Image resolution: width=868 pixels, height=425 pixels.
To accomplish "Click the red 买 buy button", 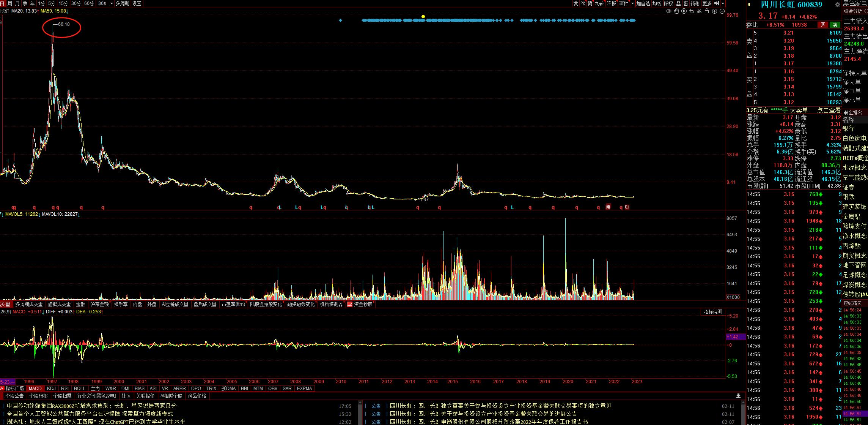I will click(x=823, y=25).
